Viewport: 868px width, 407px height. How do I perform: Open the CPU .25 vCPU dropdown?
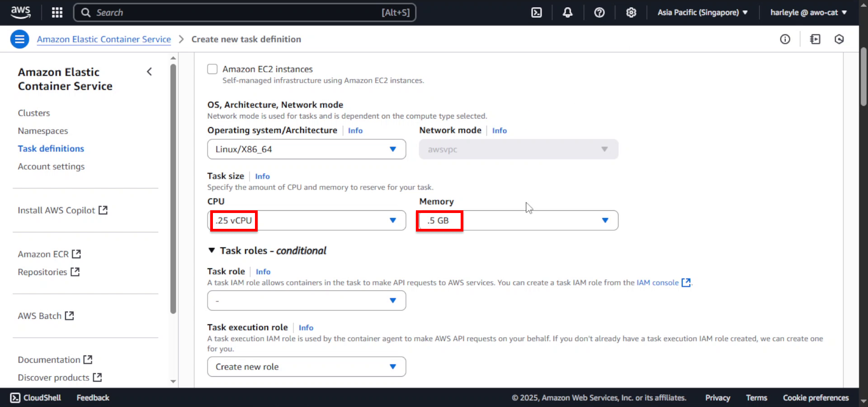point(307,220)
